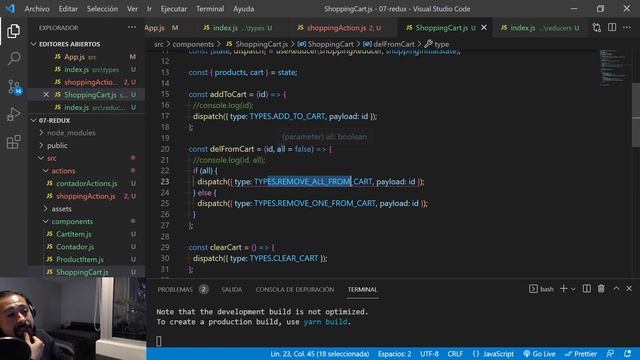640x360 pixels.
Task: Click Prettier status bar item
Action: click(580, 354)
